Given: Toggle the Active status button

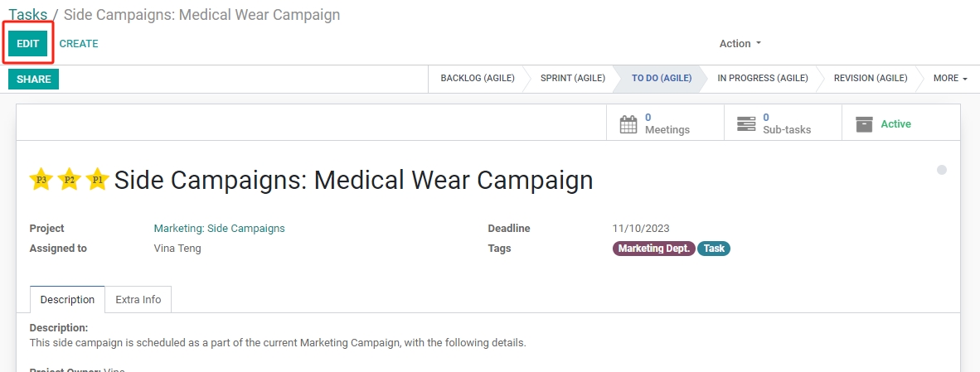Looking at the screenshot, I should click(x=900, y=123).
